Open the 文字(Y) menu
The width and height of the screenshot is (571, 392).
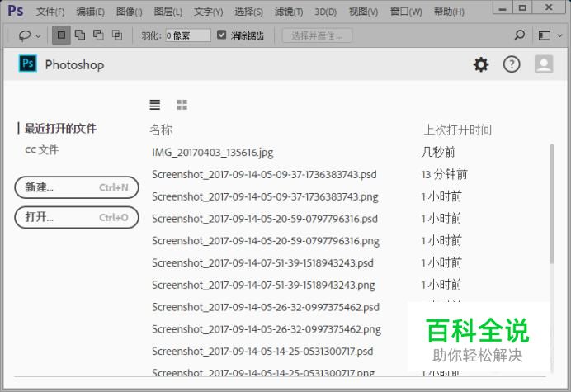coord(208,12)
